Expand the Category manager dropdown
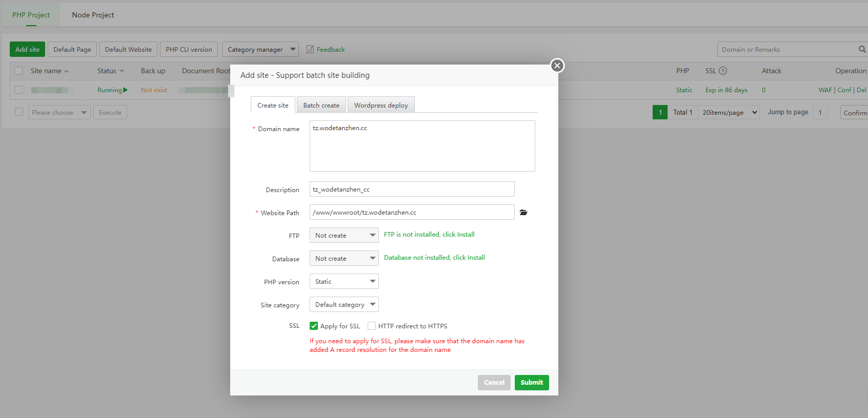The image size is (868, 418). click(x=260, y=49)
